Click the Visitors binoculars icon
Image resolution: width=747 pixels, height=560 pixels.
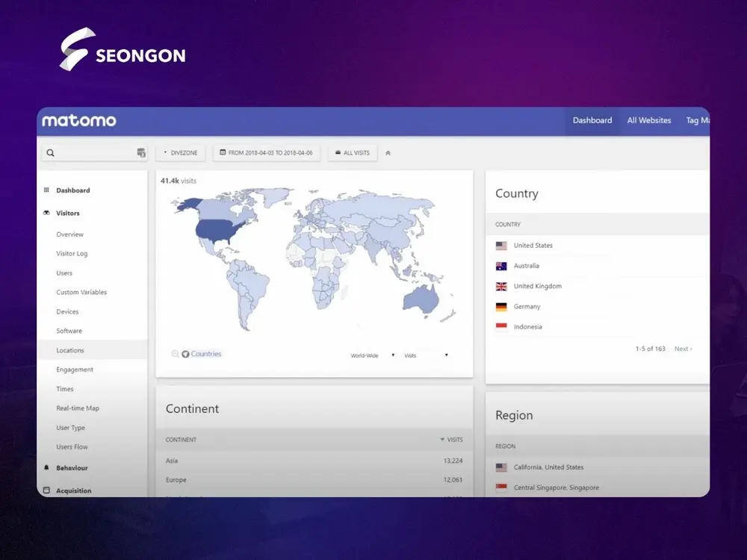coord(46,213)
